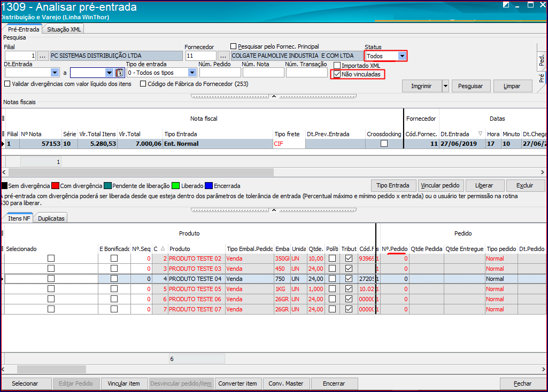Image resolution: width=548 pixels, height=392 pixels.
Task: Click the Filial lookup ellipsis button
Action: [42, 56]
